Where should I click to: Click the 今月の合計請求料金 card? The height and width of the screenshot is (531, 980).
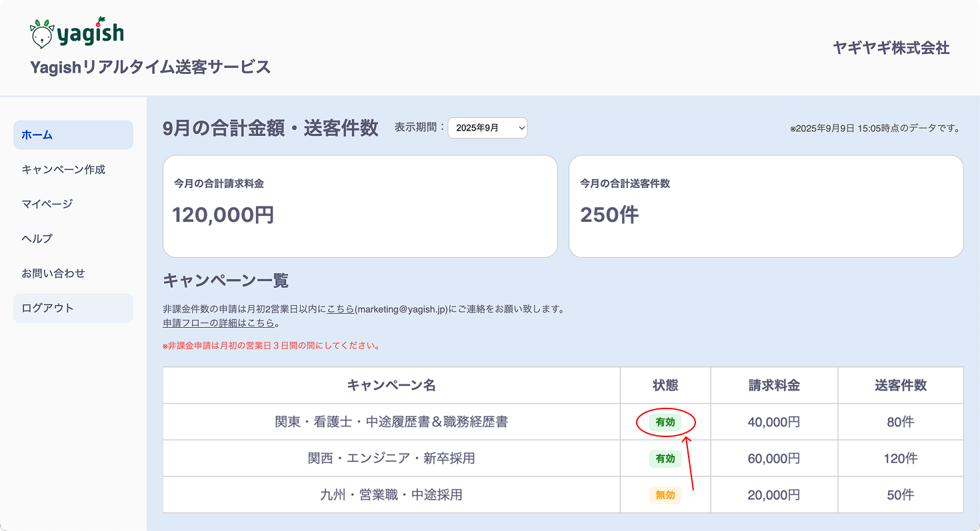coord(360,207)
